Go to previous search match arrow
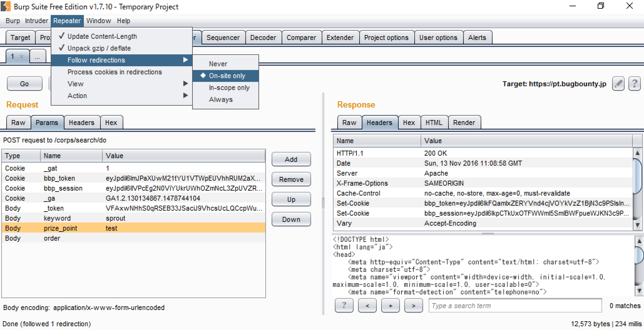The width and height of the screenshot is (644, 330). tap(367, 305)
